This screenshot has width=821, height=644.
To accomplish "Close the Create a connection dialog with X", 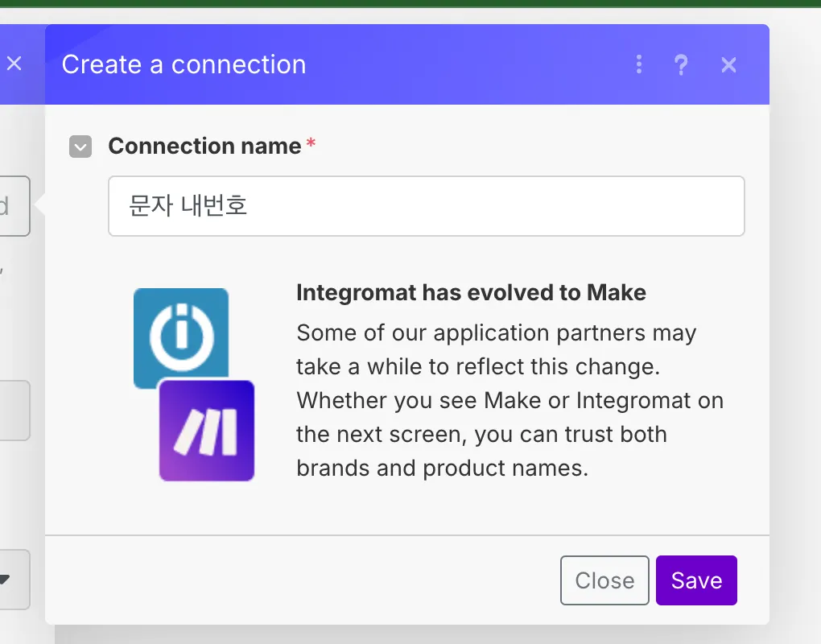I will (728, 64).
